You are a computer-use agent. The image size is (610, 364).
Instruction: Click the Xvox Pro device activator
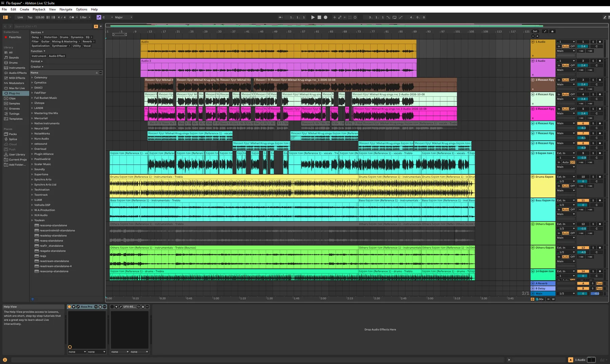pyautogui.click(x=69, y=307)
